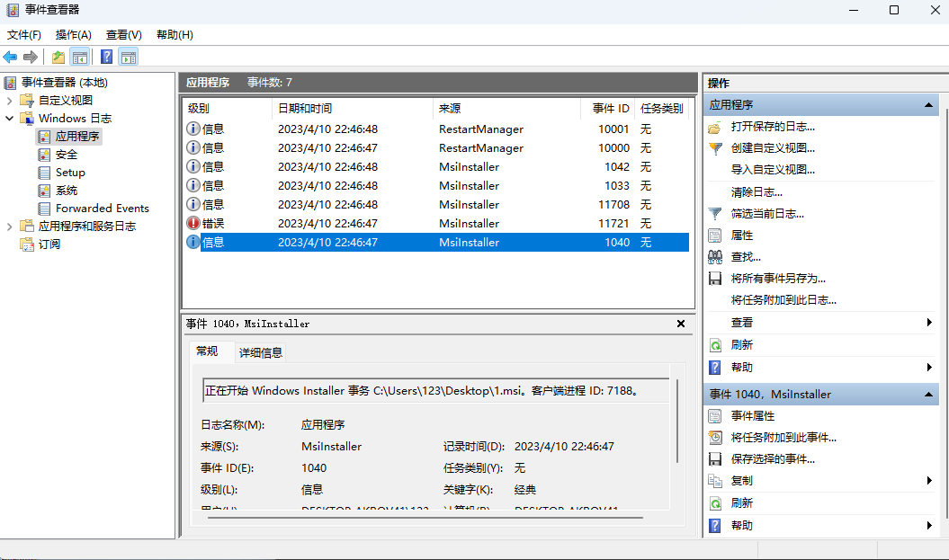Click the 属性 icon in the actions pane
The width and height of the screenshot is (949, 560).
pos(715,236)
